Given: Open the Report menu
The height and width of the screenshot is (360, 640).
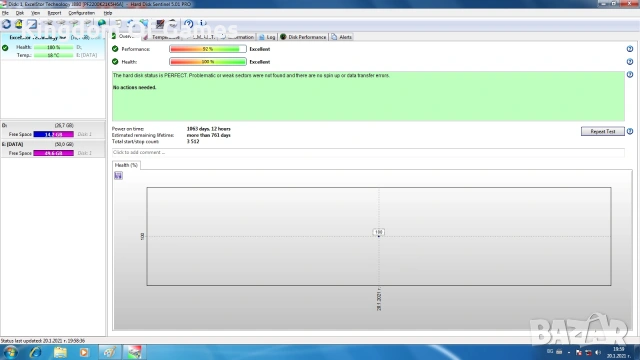Looking at the screenshot, I should (x=54, y=13).
